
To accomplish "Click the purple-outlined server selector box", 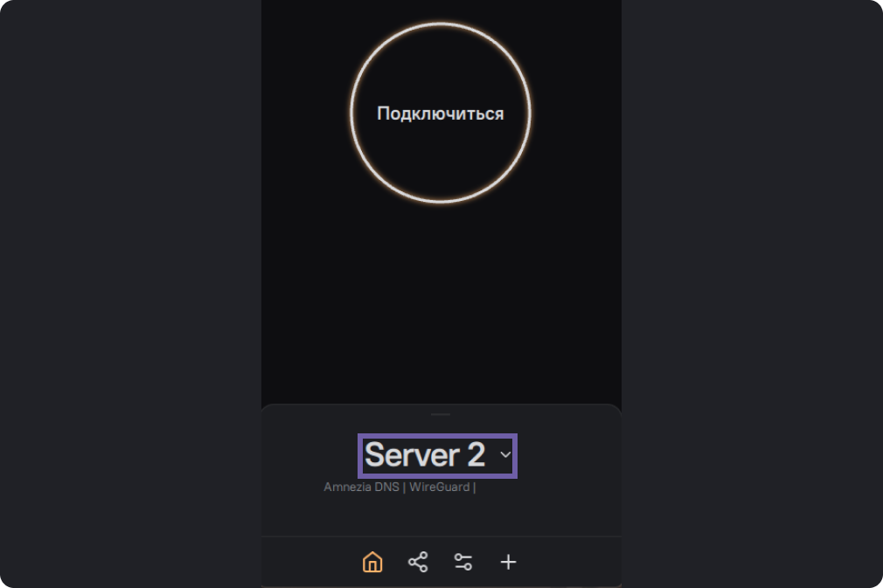I will (438, 456).
